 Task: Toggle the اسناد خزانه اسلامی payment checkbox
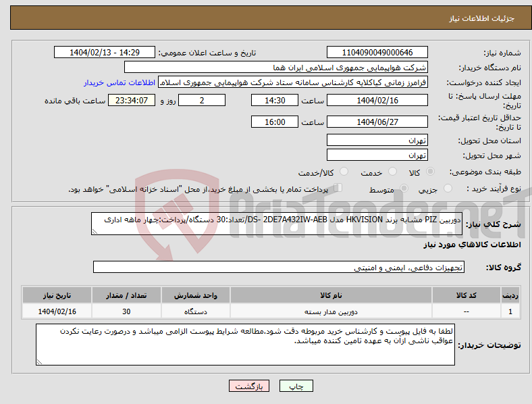[x=338, y=188]
